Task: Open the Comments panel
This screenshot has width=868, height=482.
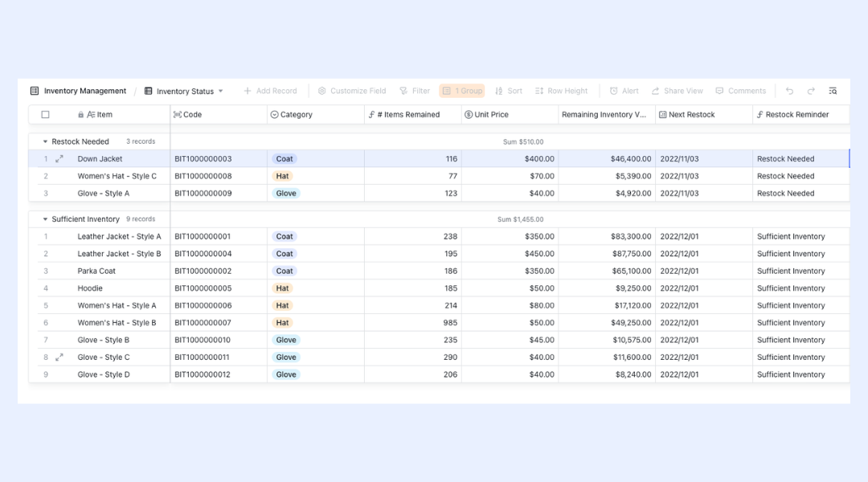Action: pyautogui.click(x=741, y=91)
